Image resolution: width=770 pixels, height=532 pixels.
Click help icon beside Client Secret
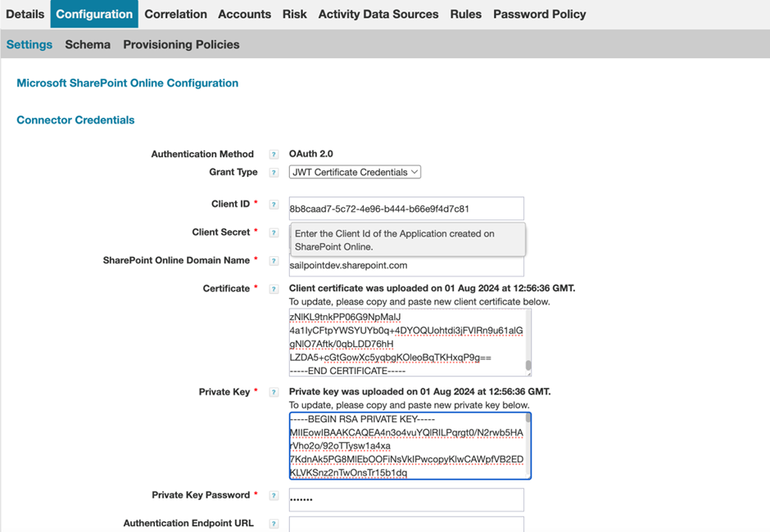pos(274,233)
